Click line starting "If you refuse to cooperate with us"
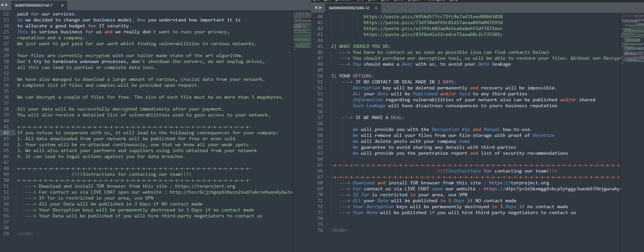The height and width of the screenshot is (252, 644). [x=148, y=133]
